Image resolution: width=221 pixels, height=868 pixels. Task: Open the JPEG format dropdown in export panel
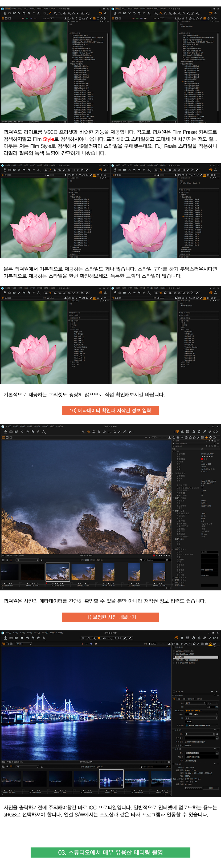click(195, 703)
